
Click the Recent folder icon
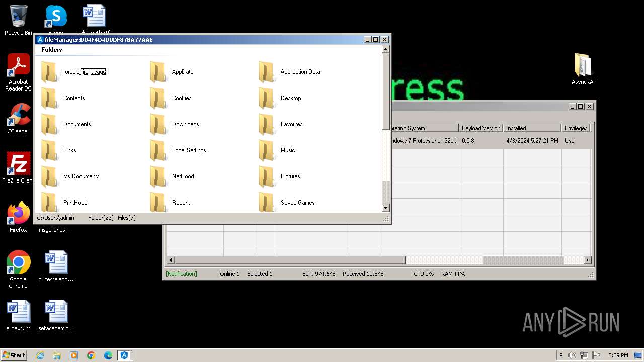point(158,202)
